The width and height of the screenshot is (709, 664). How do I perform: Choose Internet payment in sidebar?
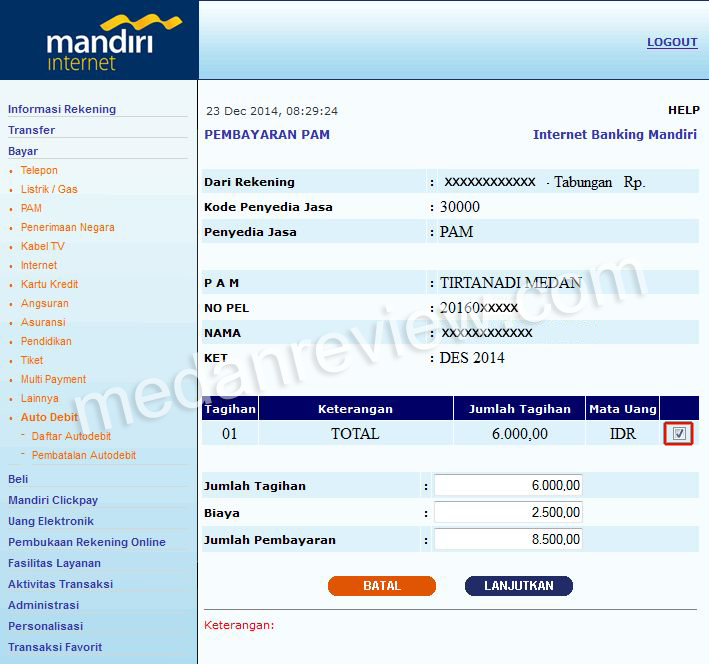39,265
